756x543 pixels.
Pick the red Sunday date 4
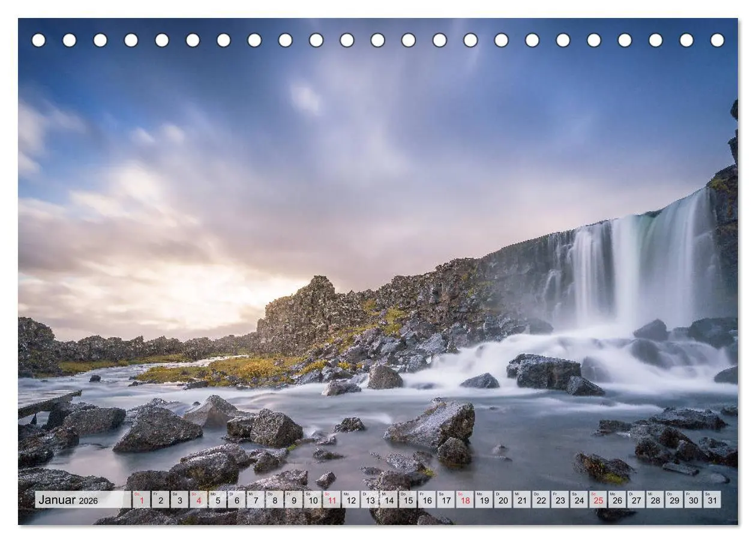coord(199,500)
